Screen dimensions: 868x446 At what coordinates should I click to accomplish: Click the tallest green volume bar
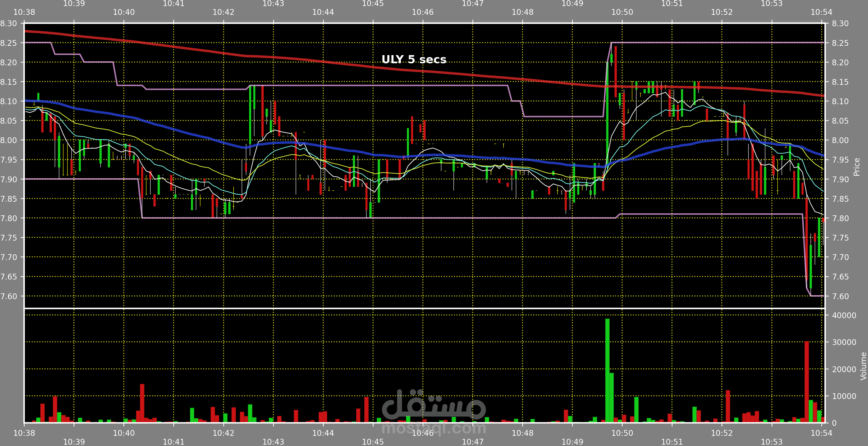[x=607, y=371]
